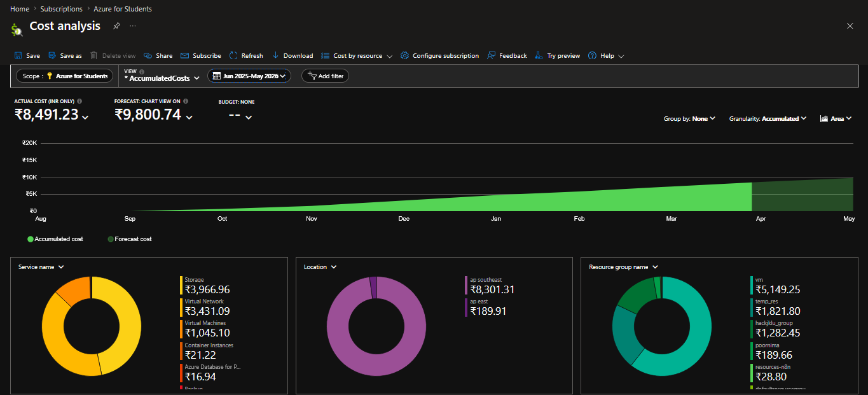This screenshot has height=395, width=868.
Task: Download the cost report
Action: coord(293,55)
